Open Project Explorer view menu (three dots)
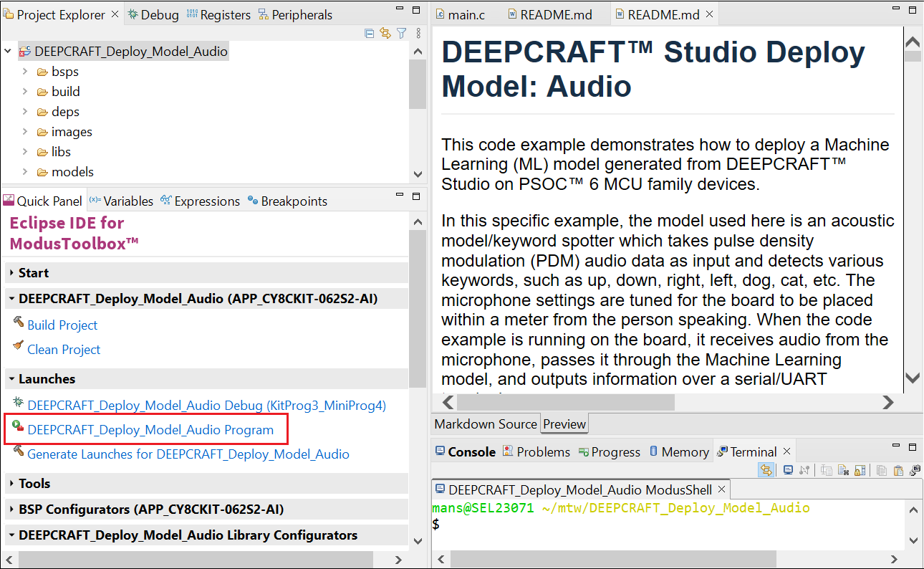This screenshot has height=569, width=924. tap(419, 33)
